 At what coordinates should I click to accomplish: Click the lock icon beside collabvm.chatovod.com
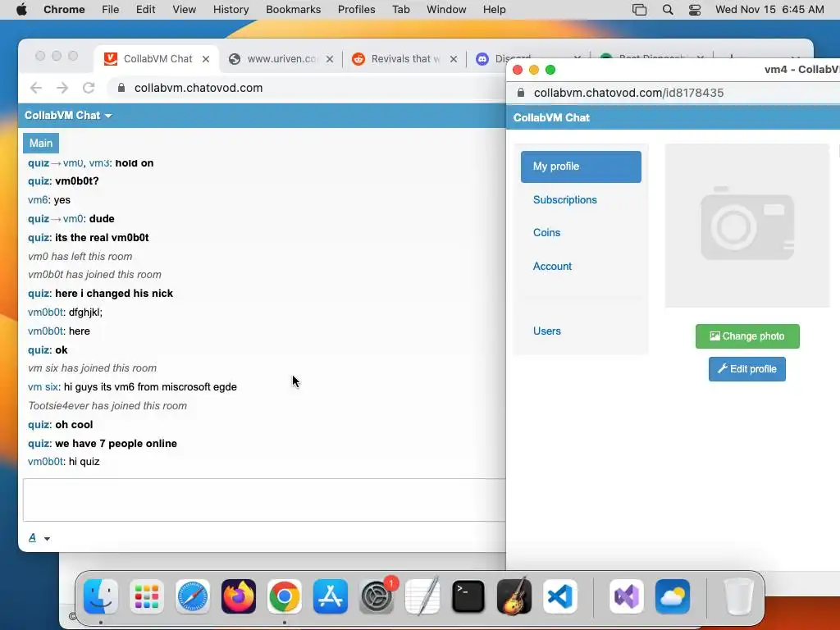(x=121, y=88)
